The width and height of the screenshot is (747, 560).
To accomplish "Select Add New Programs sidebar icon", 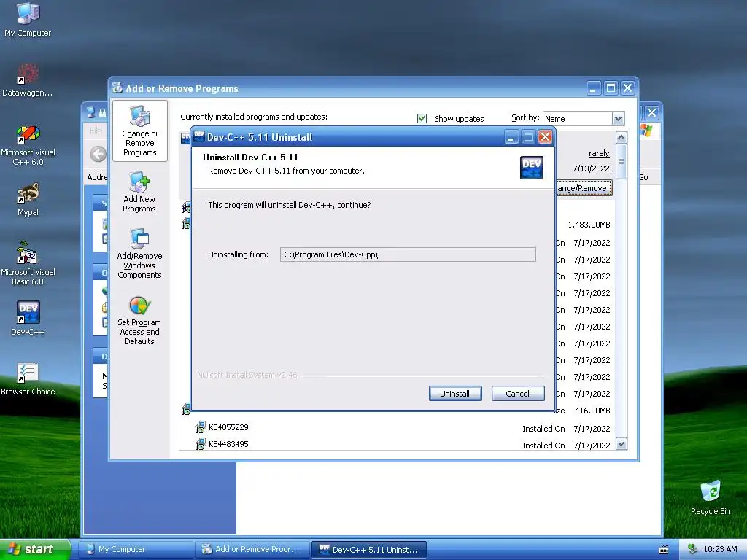I will 139,192.
